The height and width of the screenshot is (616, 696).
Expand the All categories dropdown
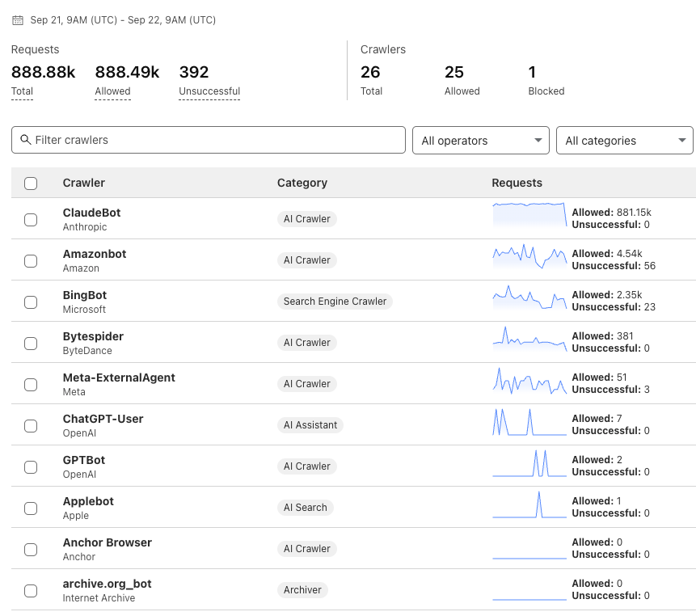pyautogui.click(x=624, y=141)
